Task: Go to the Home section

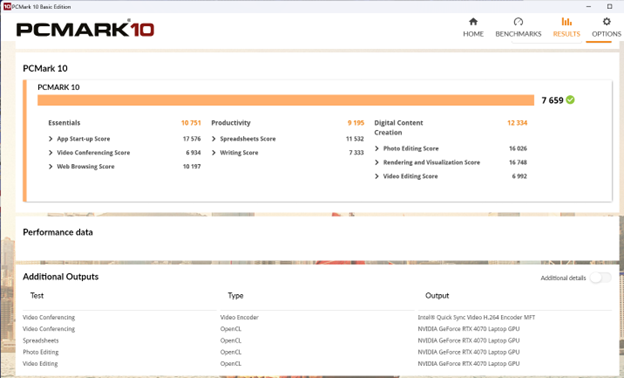Action: pos(473,27)
